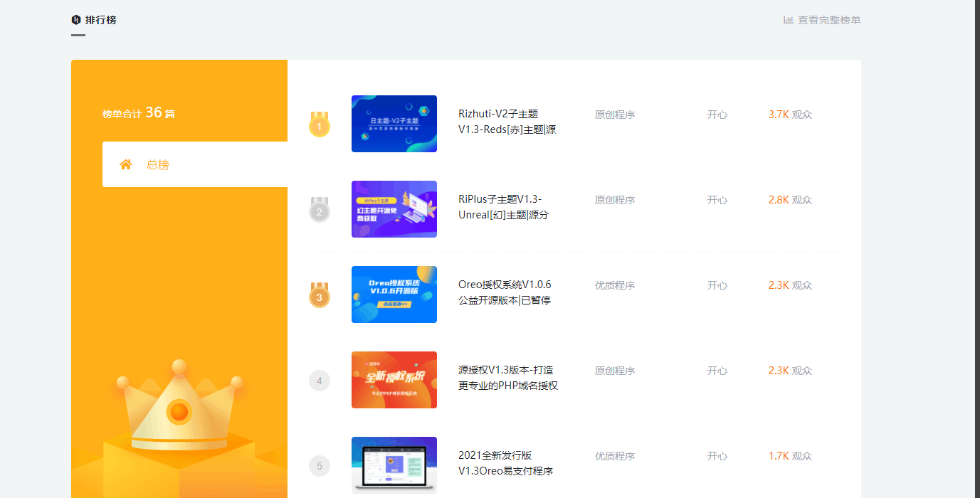Click the hexagon icon beside 排行榜
The height and width of the screenshot is (498, 980).
(x=76, y=20)
